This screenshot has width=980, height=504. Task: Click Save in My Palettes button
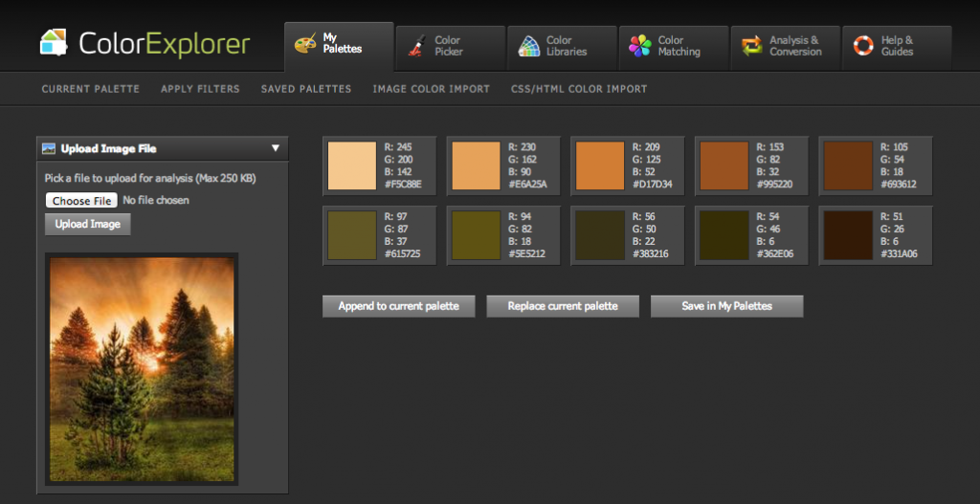(x=726, y=306)
